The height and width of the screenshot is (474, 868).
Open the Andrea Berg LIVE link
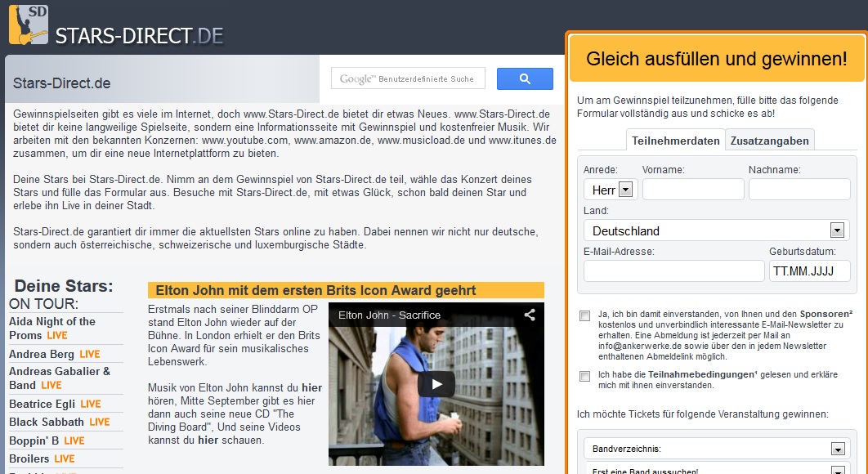(43, 354)
